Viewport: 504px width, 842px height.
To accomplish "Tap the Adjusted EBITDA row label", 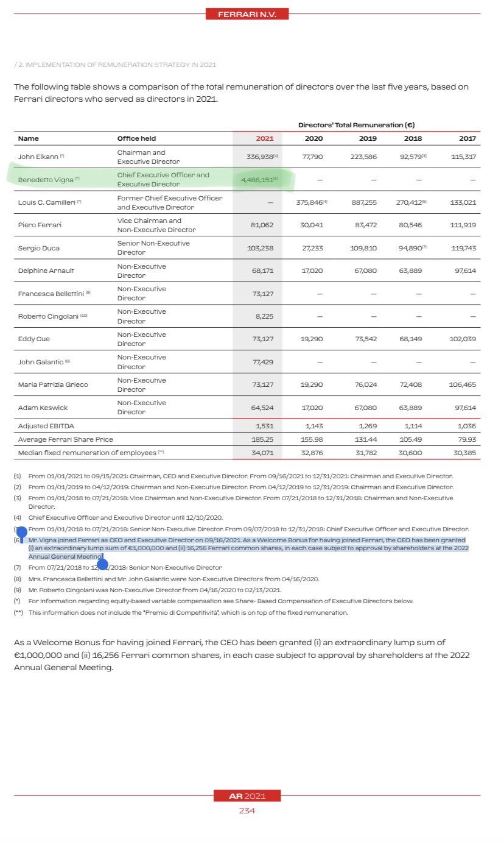I will click(46, 426).
